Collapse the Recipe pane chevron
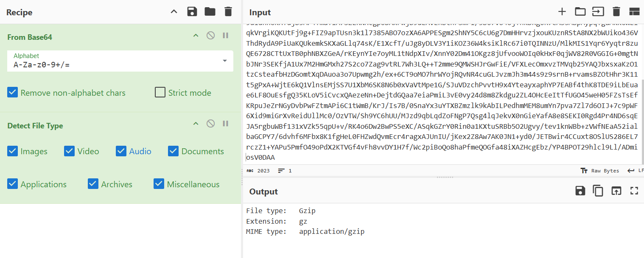 point(174,12)
